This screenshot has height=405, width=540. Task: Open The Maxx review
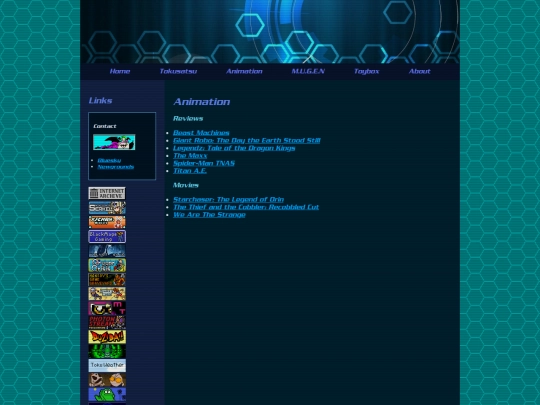coord(190,156)
